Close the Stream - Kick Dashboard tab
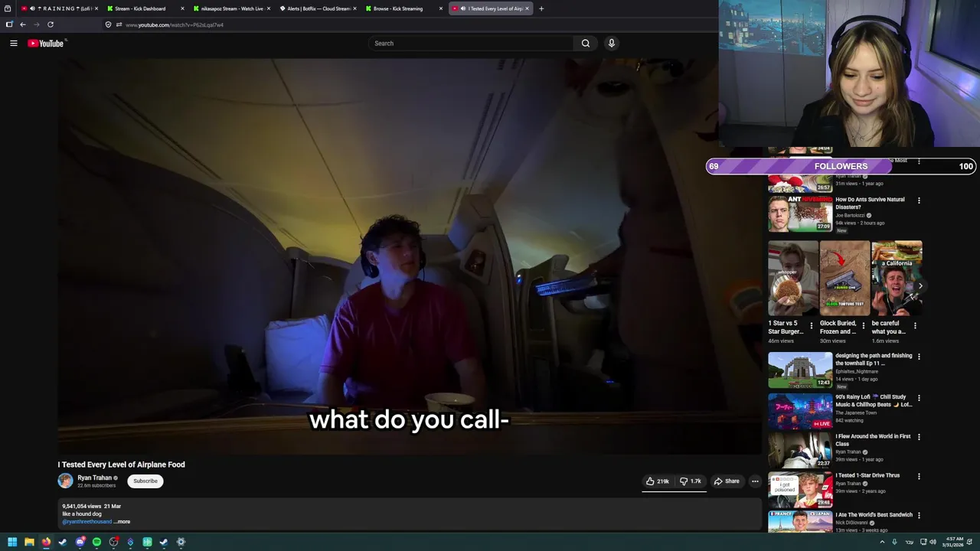This screenshot has width=980, height=551. coord(182,8)
